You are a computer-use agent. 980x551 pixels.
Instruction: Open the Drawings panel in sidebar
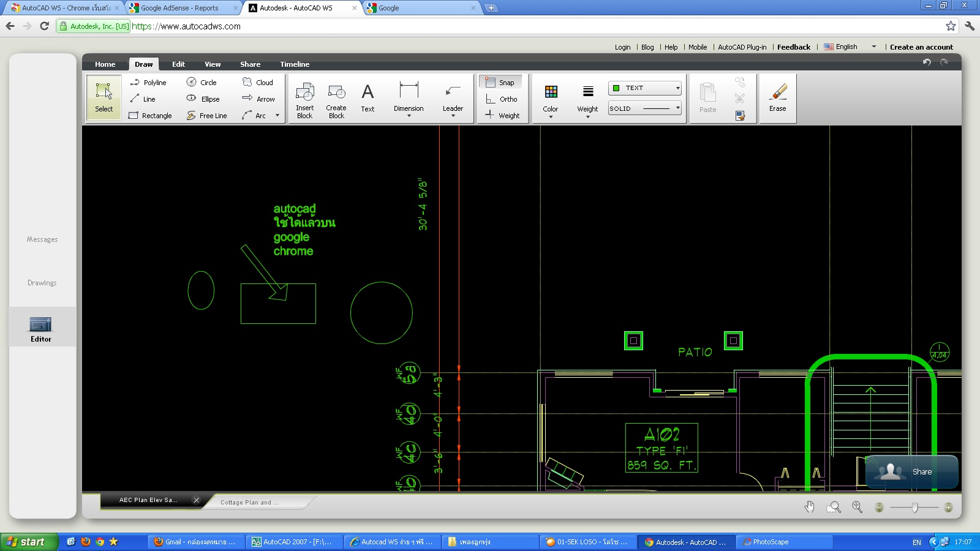(41, 282)
